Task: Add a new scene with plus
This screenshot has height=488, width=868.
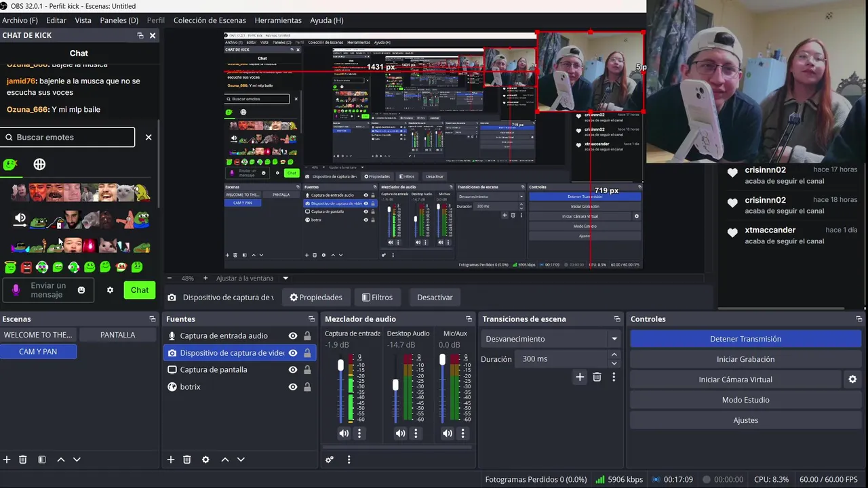Action: 7,460
